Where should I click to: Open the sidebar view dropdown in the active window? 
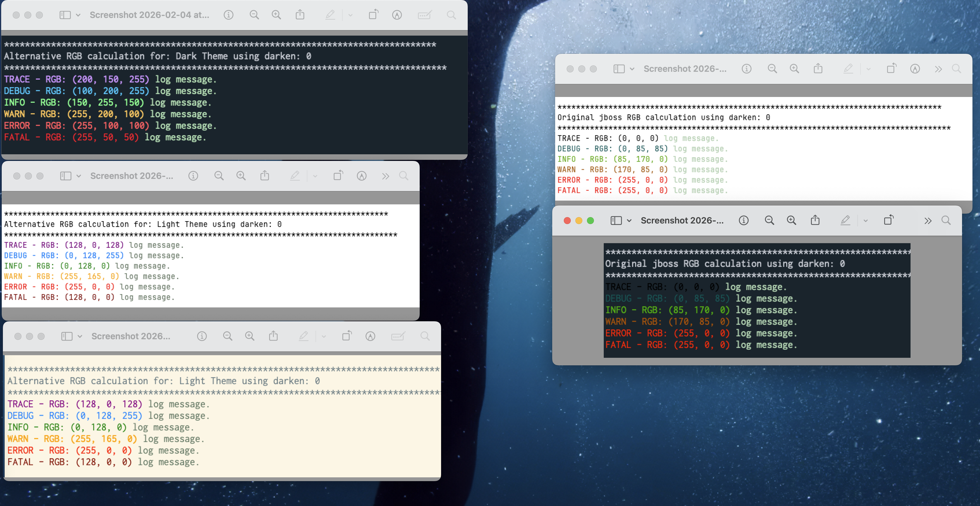[x=629, y=221]
